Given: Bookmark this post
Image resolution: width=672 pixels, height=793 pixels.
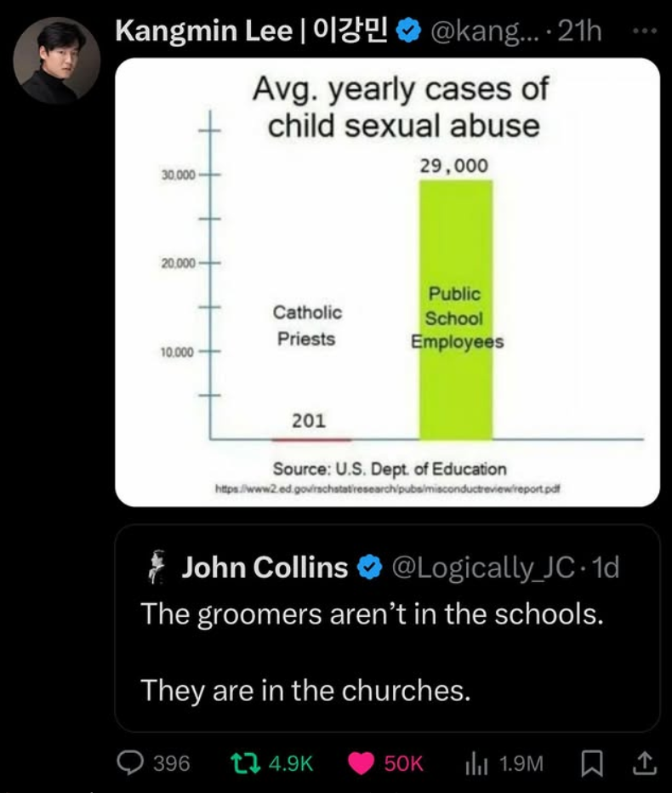Looking at the screenshot, I should click(x=591, y=764).
